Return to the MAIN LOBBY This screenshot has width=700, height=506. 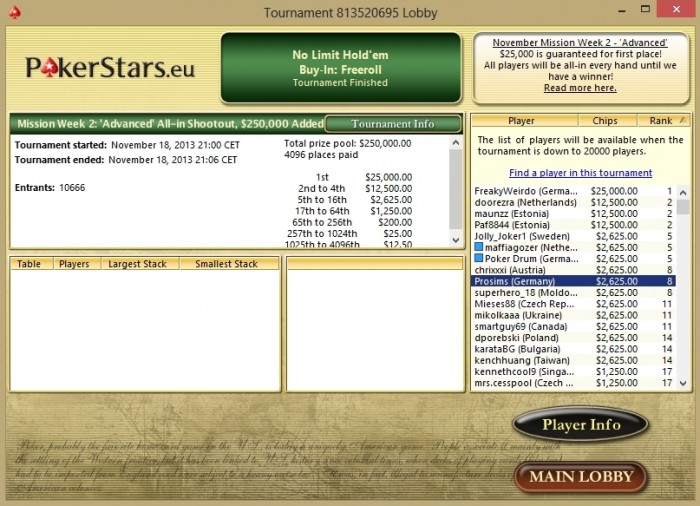click(581, 477)
